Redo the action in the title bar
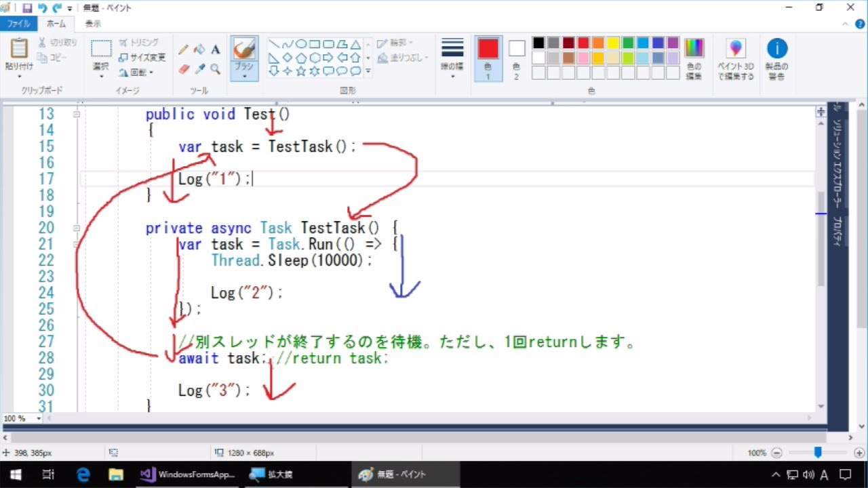Screen dimensions: 868x488 57,8
